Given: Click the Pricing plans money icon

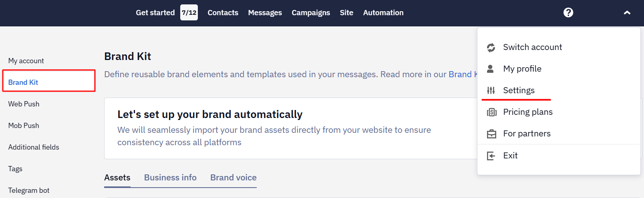Looking at the screenshot, I should 491,112.
